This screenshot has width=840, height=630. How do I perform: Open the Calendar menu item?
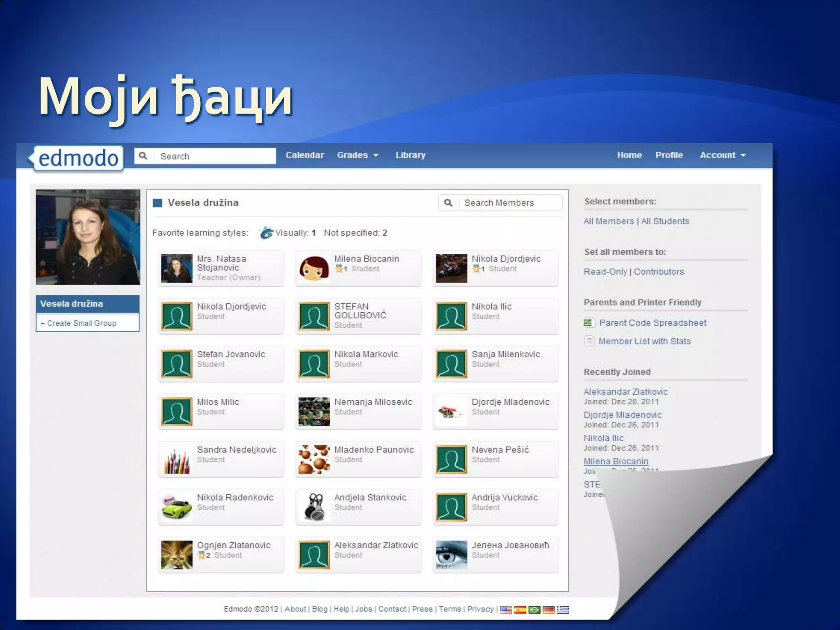304,155
